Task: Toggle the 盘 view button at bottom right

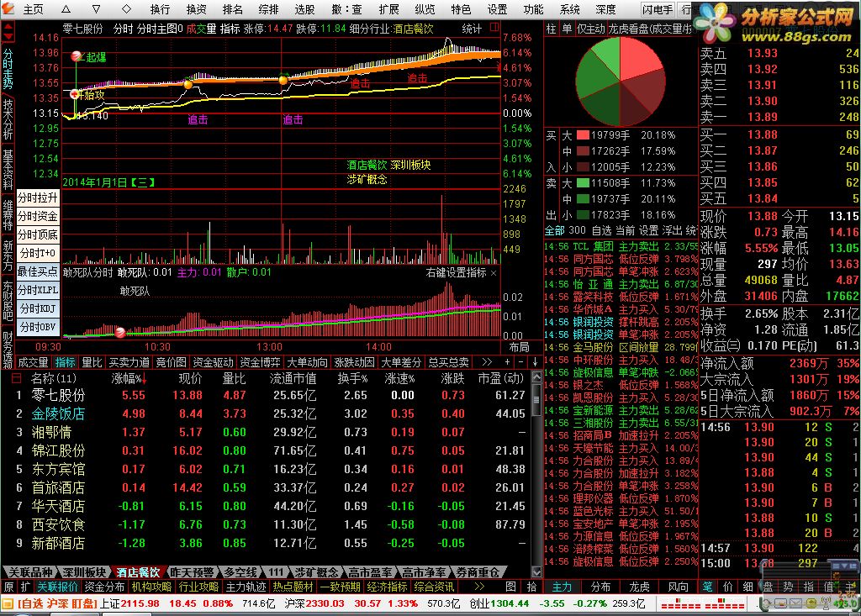Action: tap(769, 587)
